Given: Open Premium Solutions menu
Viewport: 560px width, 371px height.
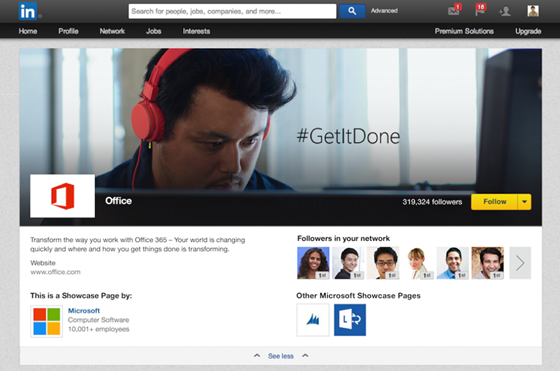Looking at the screenshot, I should (464, 31).
